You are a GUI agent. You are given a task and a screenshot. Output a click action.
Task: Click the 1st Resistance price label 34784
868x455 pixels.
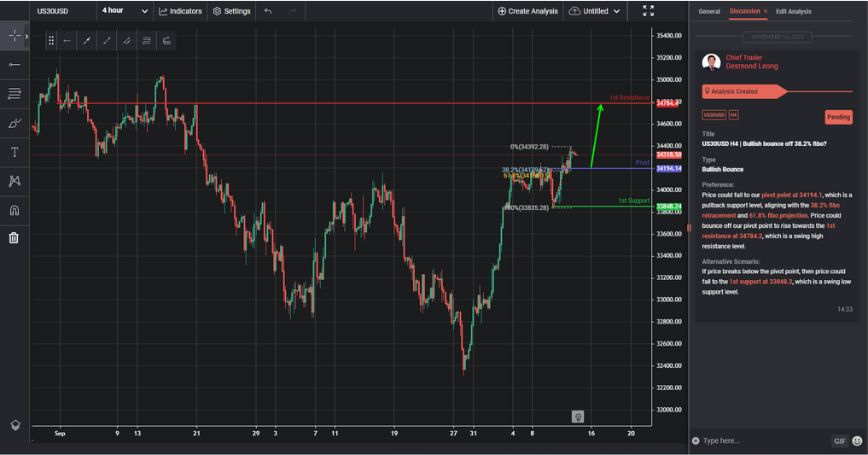[669, 103]
